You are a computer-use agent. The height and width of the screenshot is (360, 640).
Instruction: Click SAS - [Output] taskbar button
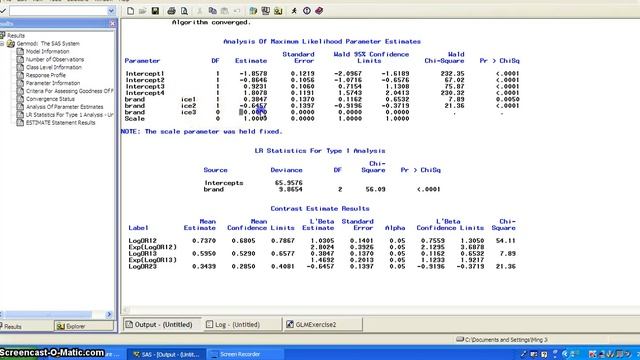point(167,354)
